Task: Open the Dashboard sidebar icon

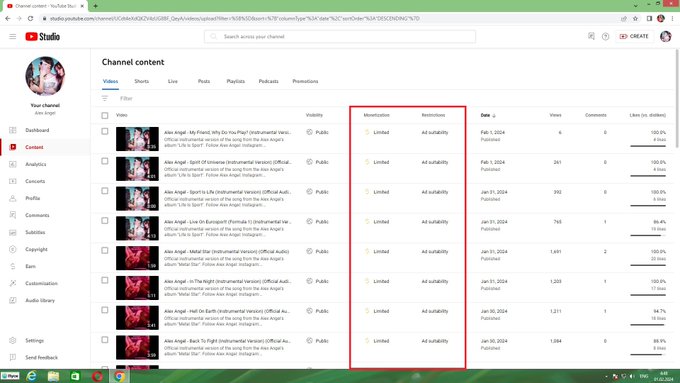Action: click(x=13, y=130)
